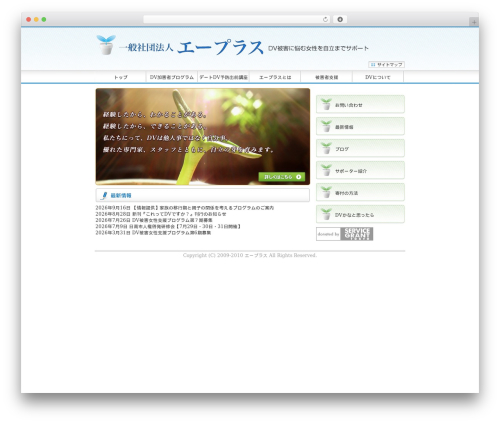Click the sprout pot logo in header
This screenshot has height=423, width=500.
click(x=106, y=45)
